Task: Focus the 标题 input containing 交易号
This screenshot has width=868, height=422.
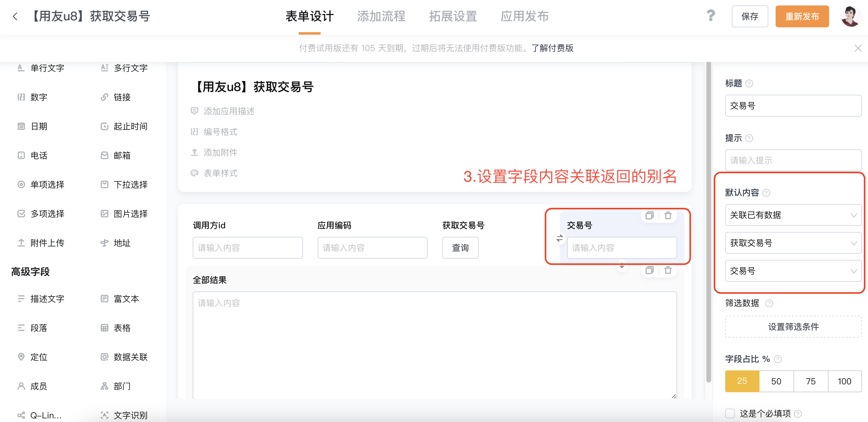Action: [x=793, y=106]
